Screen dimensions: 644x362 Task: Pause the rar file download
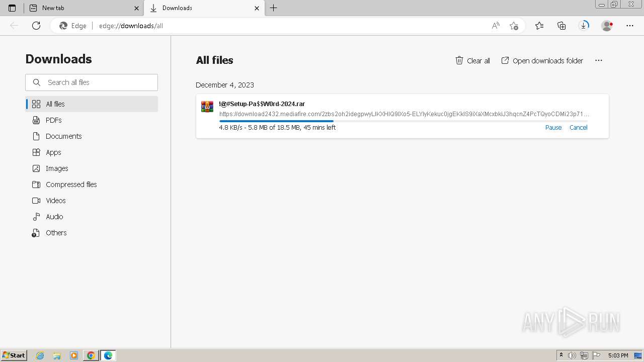click(553, 128)
